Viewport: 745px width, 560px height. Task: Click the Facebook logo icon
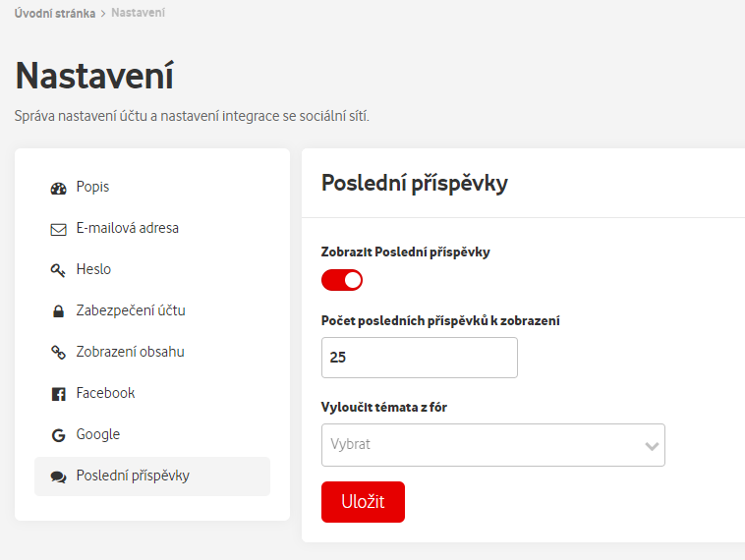point(58,394)
